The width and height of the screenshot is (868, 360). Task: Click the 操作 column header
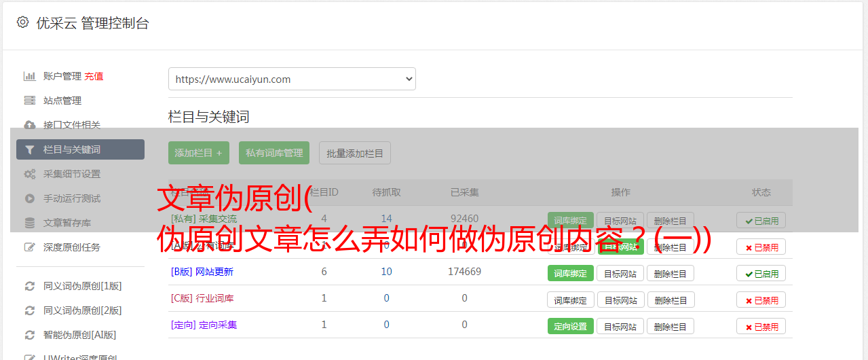coord(620,192)
